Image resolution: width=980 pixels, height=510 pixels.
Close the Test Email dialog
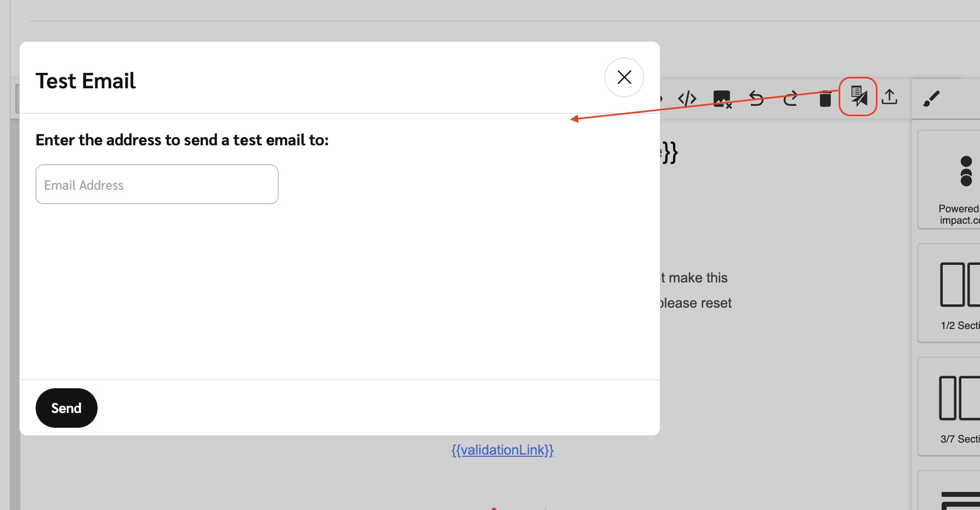[624, 77]
